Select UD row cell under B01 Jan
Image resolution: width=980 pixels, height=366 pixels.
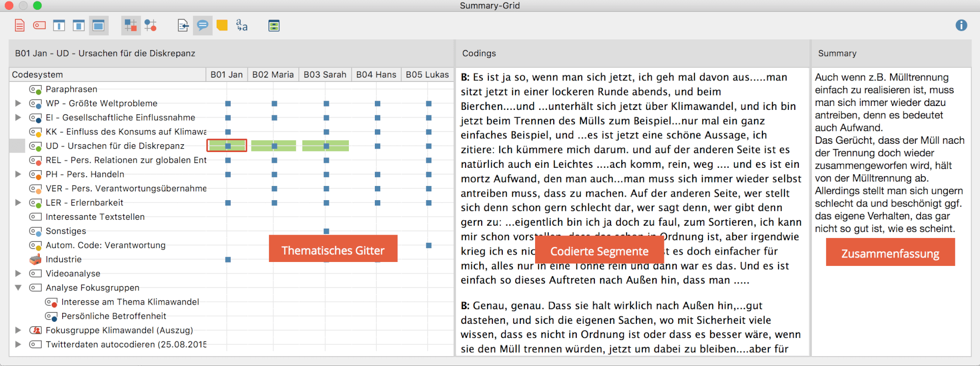point(227,146)
